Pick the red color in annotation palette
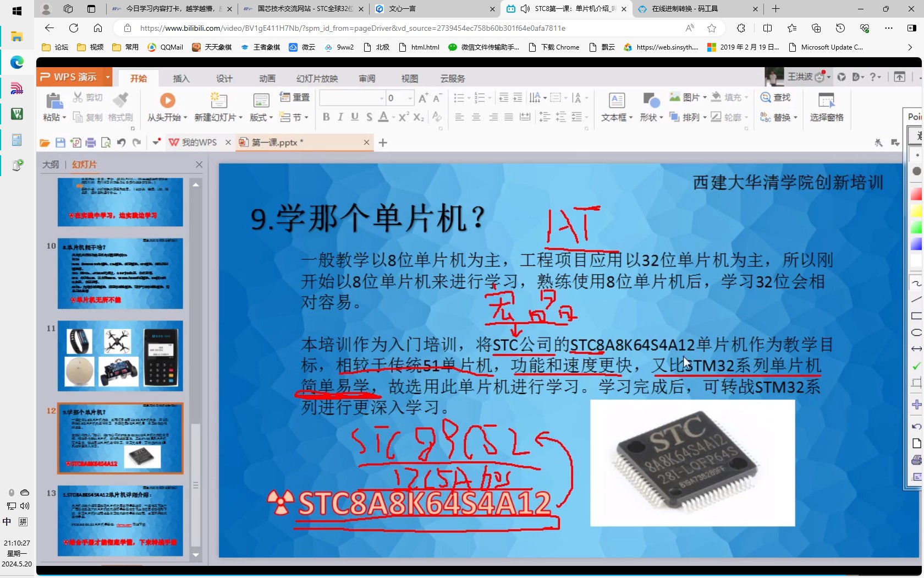924x578 pixels. click(916, 194)
